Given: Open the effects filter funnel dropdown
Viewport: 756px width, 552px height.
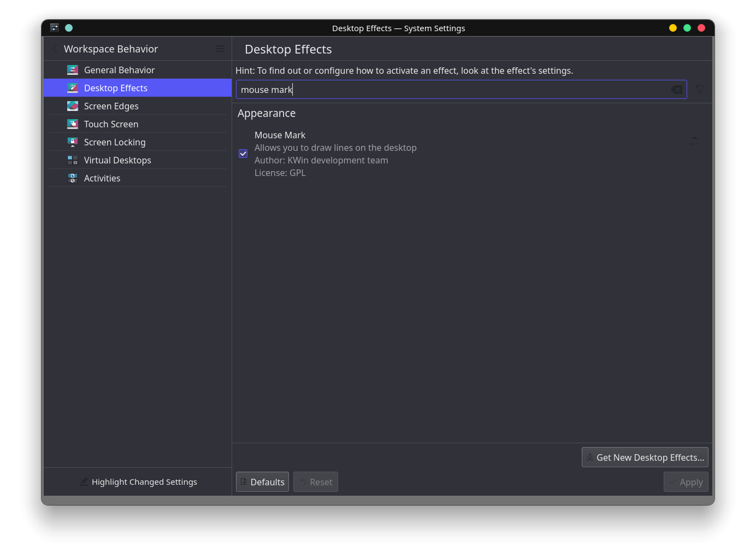Looking at the screenshot, I should (x=700, y=89).
